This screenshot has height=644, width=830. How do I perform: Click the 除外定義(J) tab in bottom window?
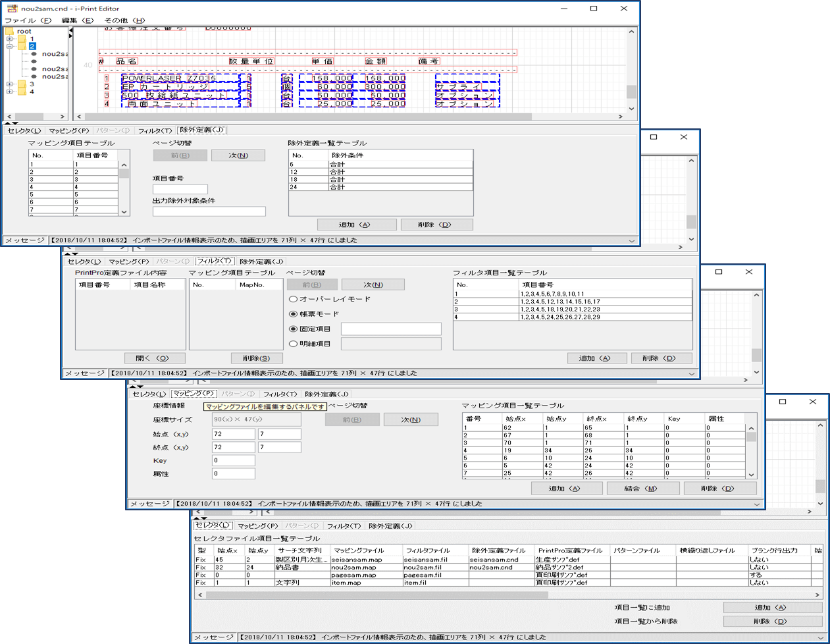coord(390,526)
